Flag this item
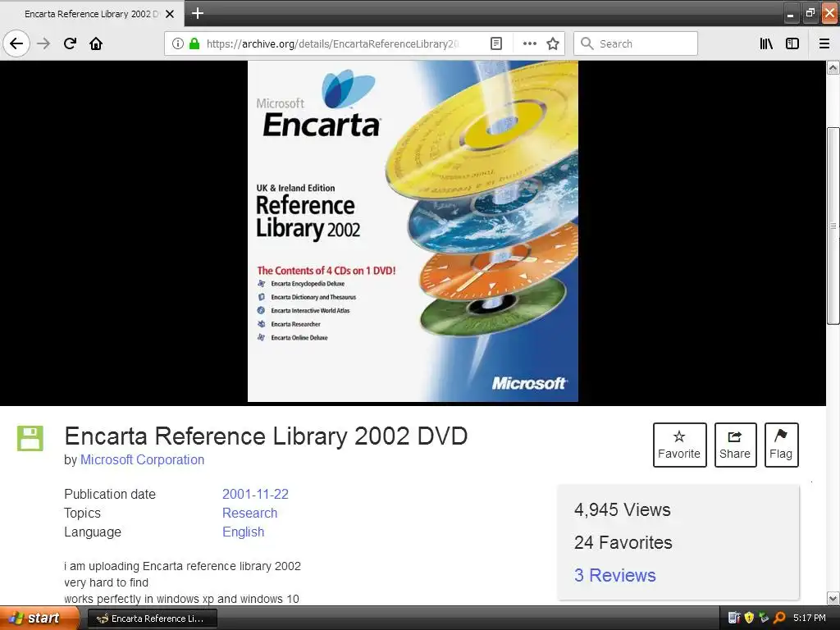840x630 pixels. (x=781, y=445)
